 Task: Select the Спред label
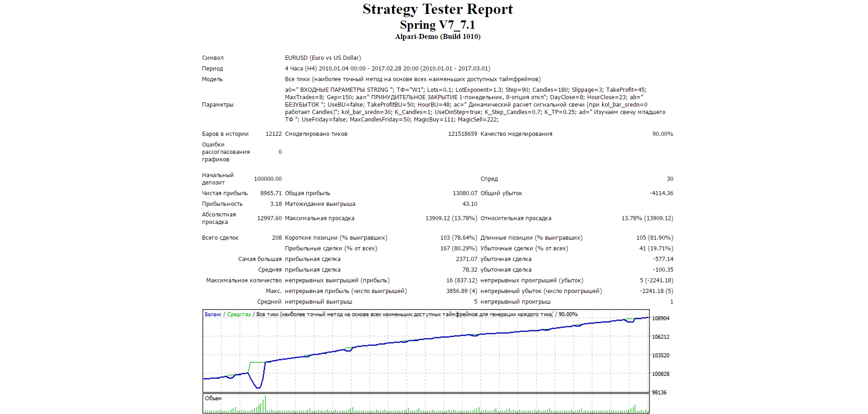tap(489, 179)
